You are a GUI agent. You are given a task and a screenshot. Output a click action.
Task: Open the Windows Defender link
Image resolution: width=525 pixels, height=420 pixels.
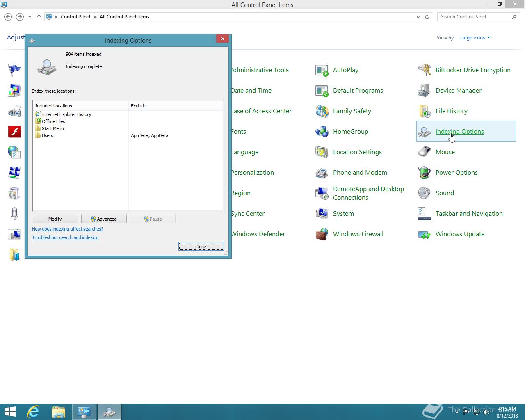258,234
